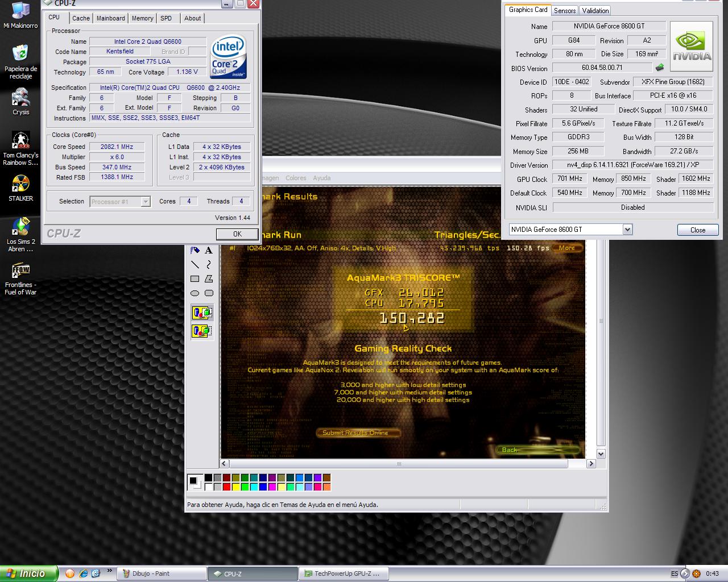Screen dimensions: 728x582
Task: Click the Cores value field in CPU-Z
Action: 189,201
